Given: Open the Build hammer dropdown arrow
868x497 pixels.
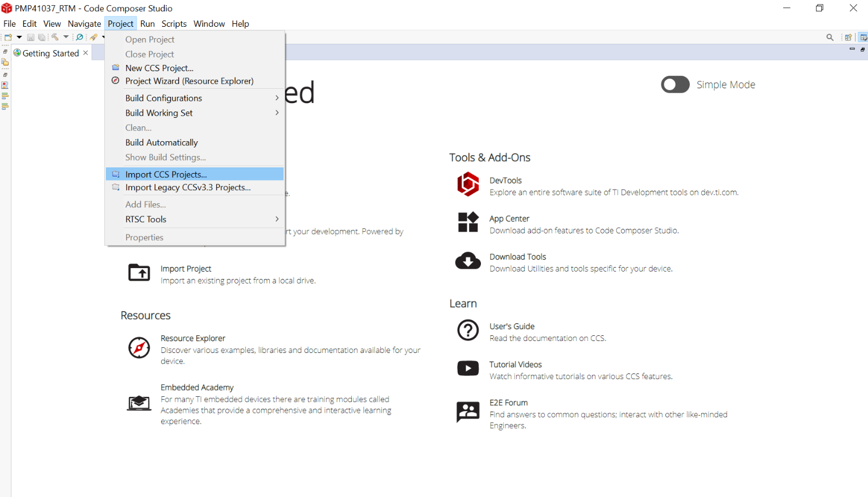Looking at the screenshot, I should click(66, 37).
